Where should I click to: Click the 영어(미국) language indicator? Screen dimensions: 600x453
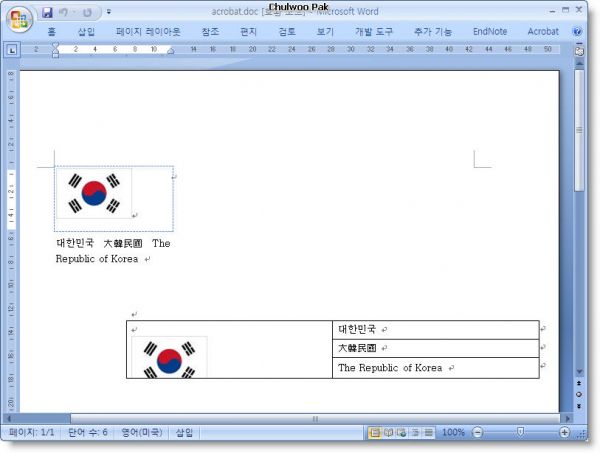coord(142,433)
